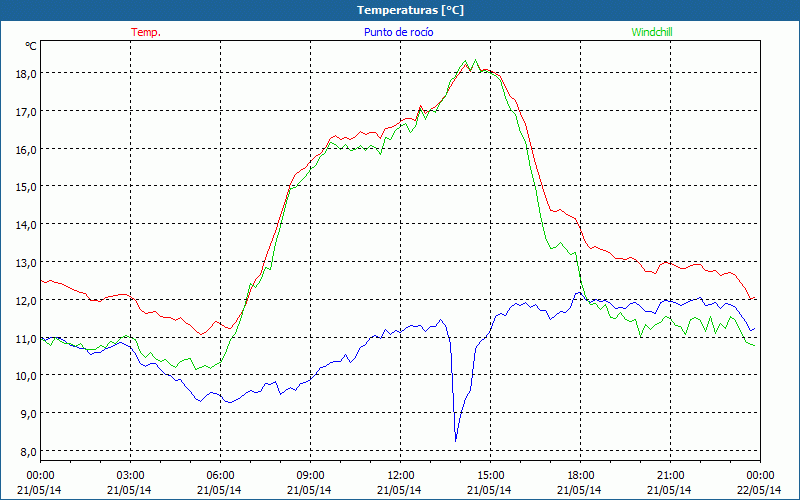Click the windchill curve peak above 18,0

coord(476,60)
